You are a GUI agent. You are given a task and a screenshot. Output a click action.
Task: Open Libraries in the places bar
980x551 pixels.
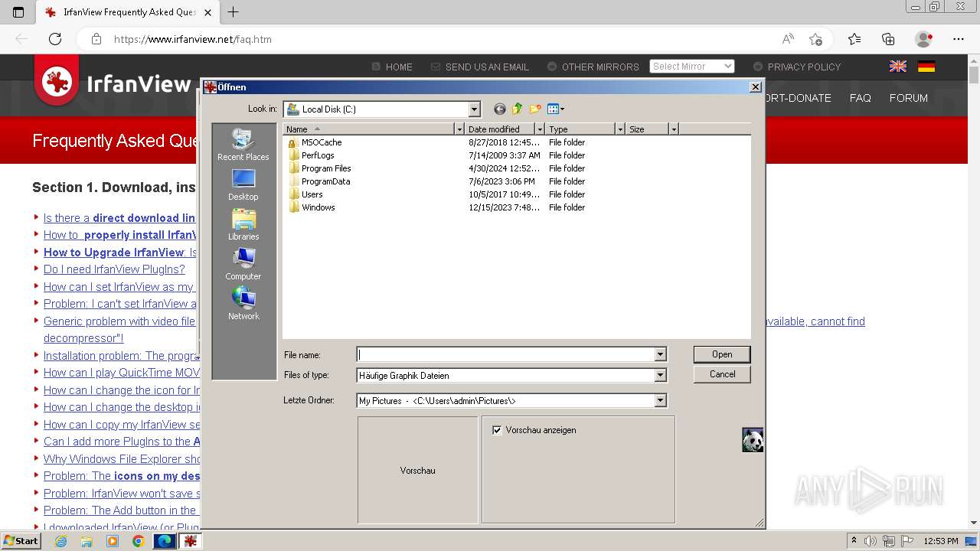(x=243, y=224)
